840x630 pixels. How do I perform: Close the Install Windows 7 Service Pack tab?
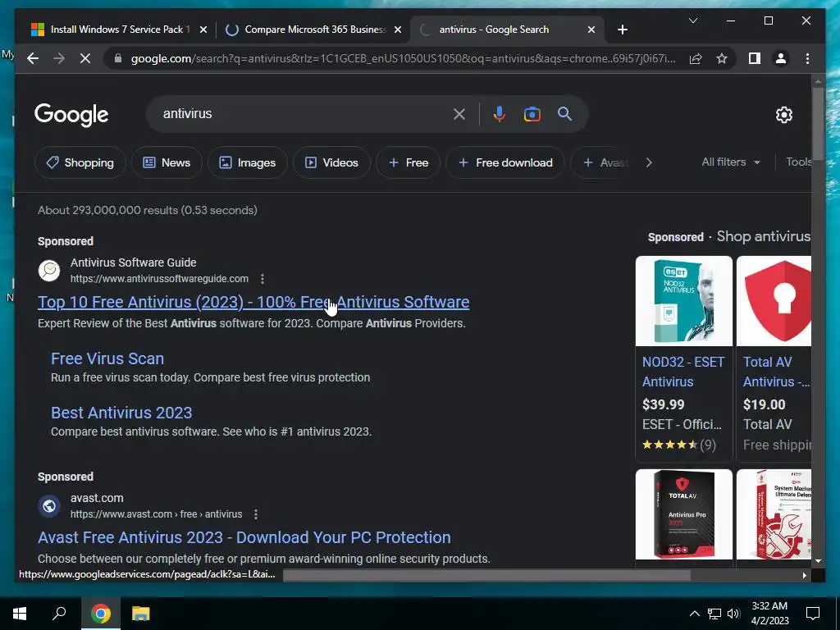[203, 30]
